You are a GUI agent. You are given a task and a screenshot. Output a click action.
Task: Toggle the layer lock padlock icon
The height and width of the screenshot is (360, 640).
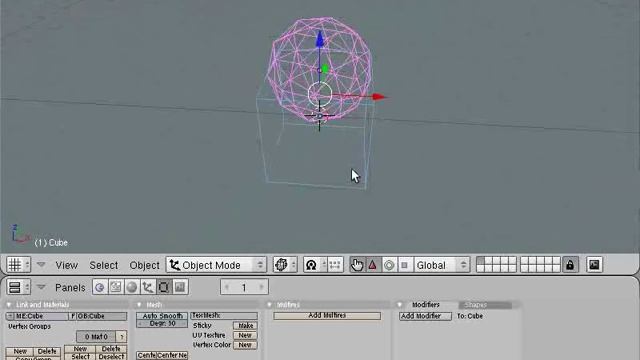(x=570, y=265)
